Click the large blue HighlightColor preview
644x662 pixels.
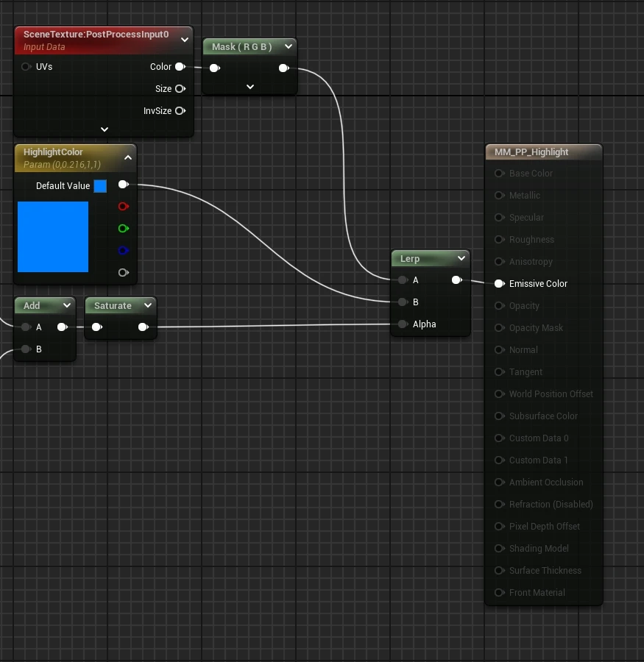53,237
